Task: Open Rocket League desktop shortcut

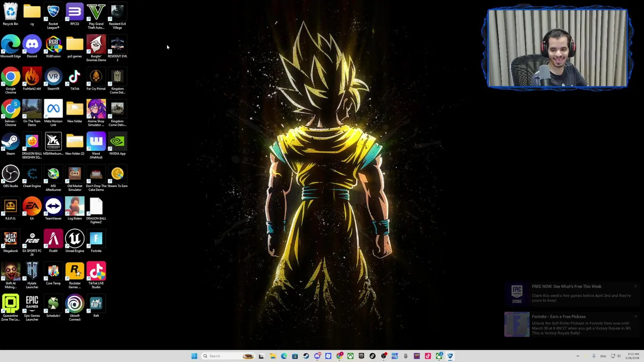Action: pos(53,16)
